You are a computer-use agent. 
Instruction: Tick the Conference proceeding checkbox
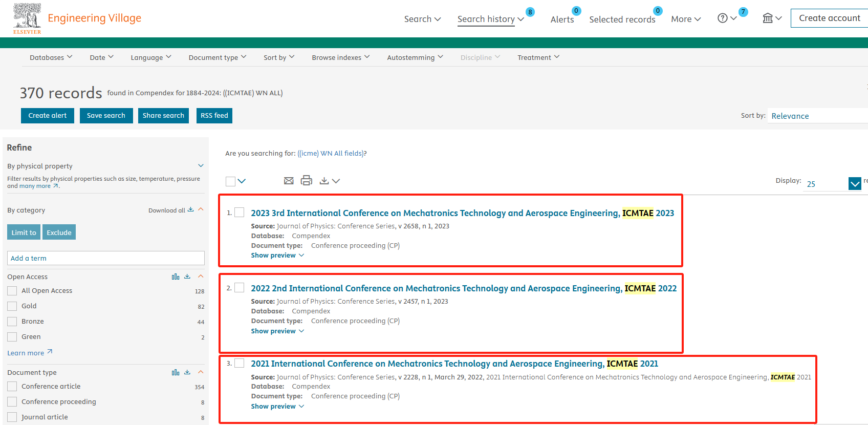pyautogui.click(x=12, y=402)
